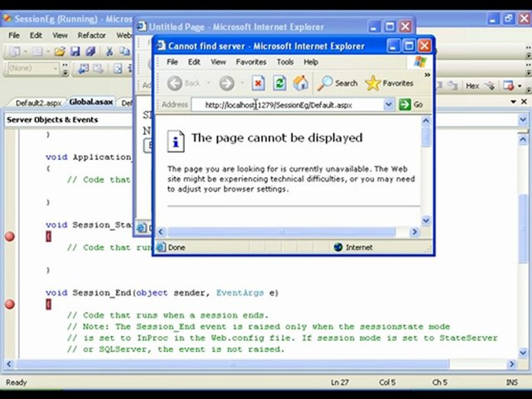Click the icon right of Hex in debug toolbar
The width and height of the screenshot is (532, 399).
(489, 86)
